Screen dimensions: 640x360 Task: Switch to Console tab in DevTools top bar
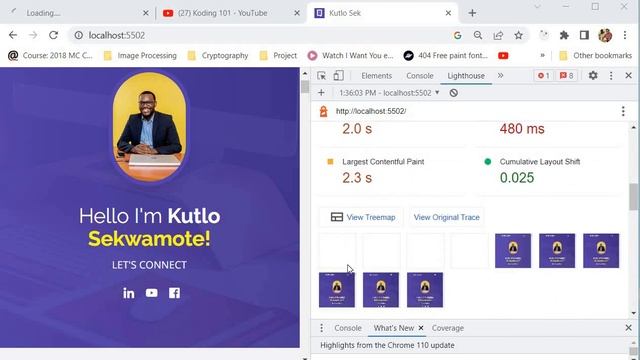click(420, 76)
